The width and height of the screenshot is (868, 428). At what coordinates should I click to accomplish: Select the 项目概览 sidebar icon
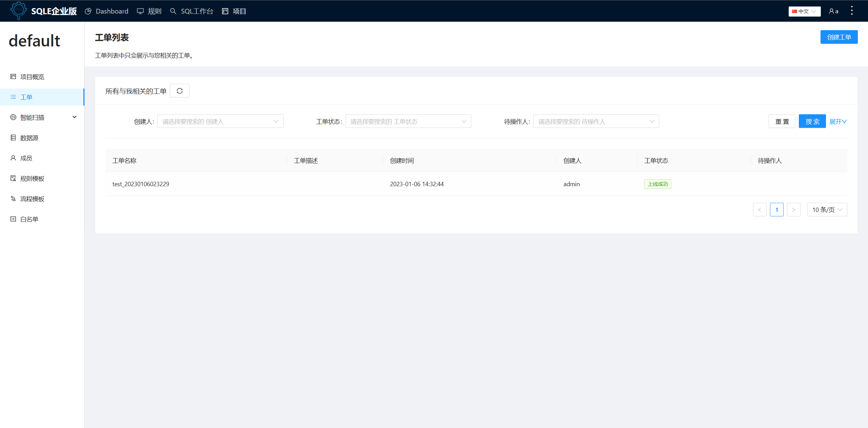pos(13,77)
